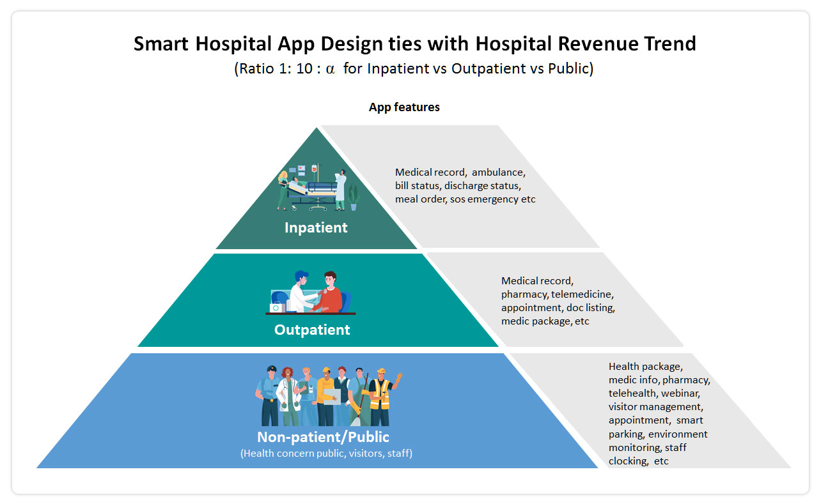Click the inpatient feature text starting 'Medical record, ambulance'
The height and width of the screenshot is (504, 821).
465,185
